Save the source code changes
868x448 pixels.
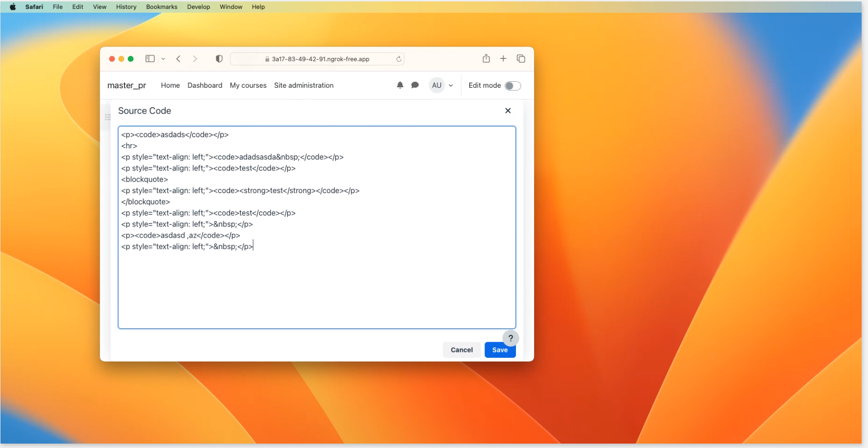click(500, 350)
